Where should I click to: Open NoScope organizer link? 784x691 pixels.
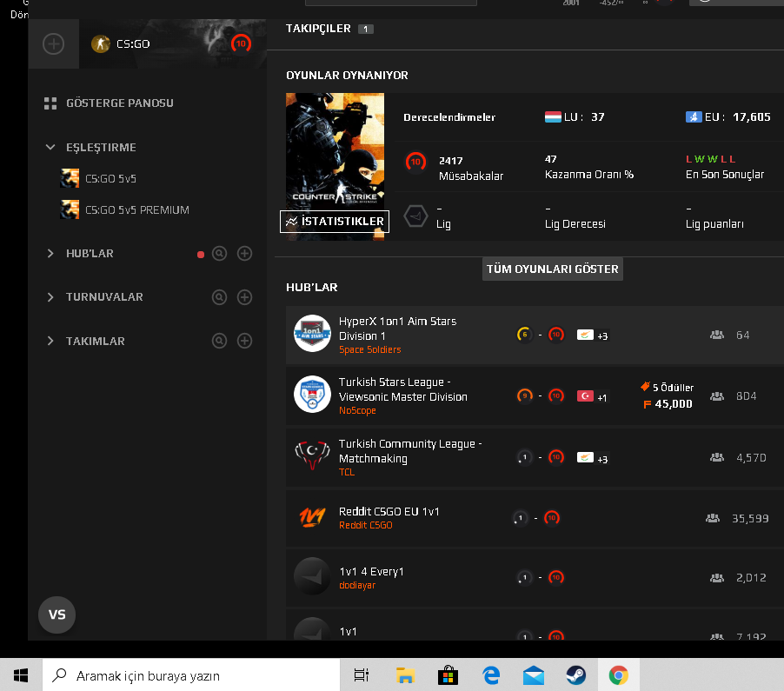click(357, 410)
